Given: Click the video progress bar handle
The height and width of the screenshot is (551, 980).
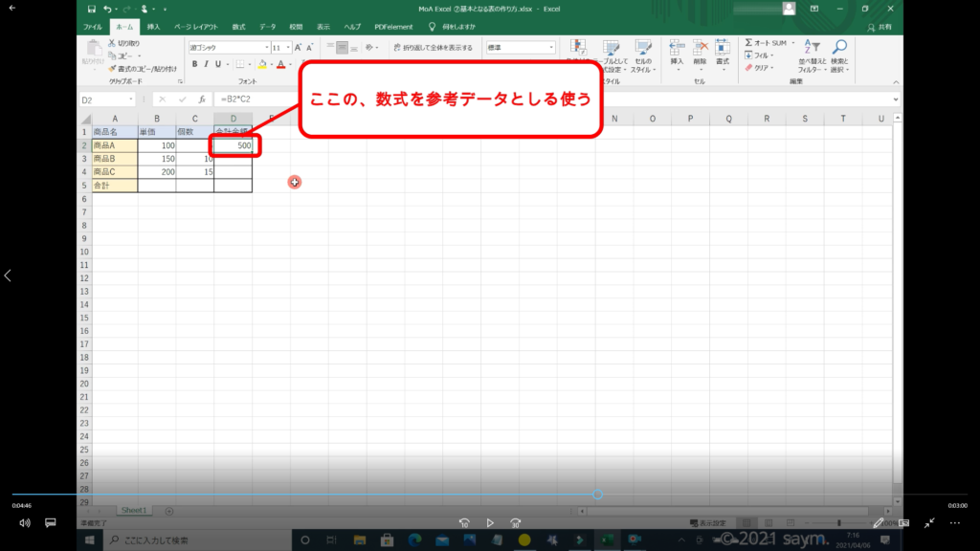Looking at the screenshot, I should (597, 495).
